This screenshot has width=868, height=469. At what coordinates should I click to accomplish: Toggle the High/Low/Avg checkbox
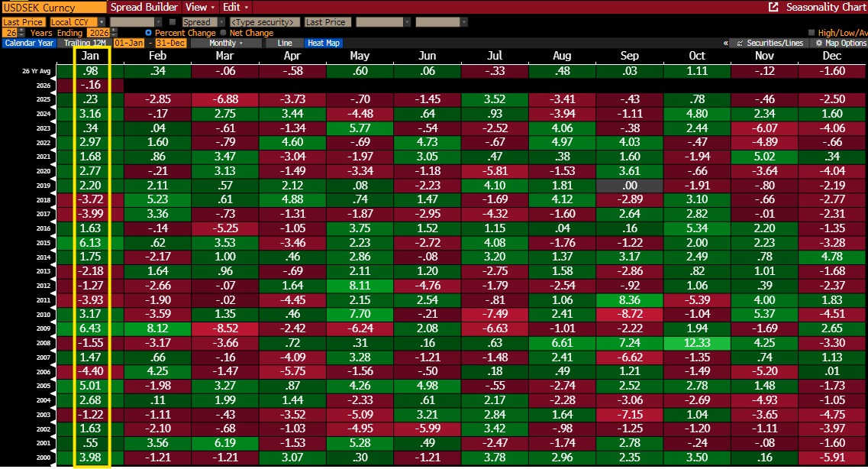click(x=812, y=33)
